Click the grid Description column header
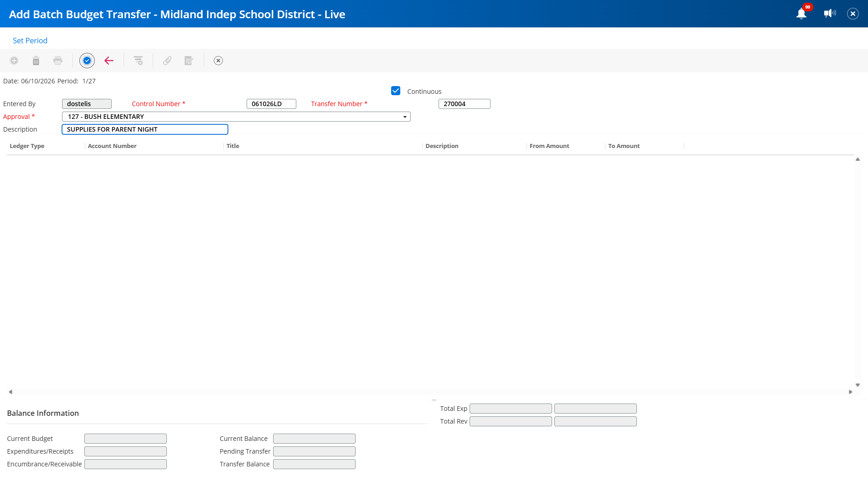 click(442, 146)
